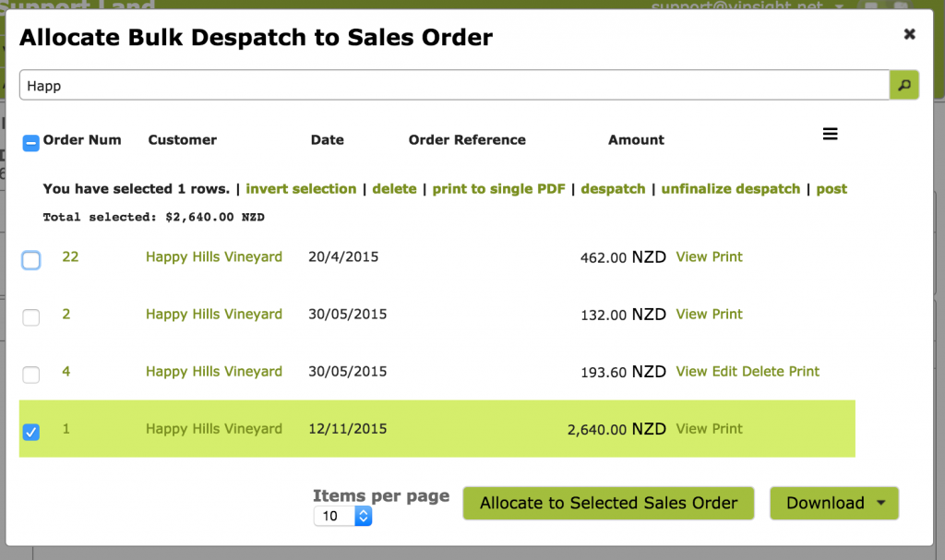This screenshot has width=945, height=560.
Task: Close the Allocate Bulk Despatch dialog
Action: click(910, 34)
